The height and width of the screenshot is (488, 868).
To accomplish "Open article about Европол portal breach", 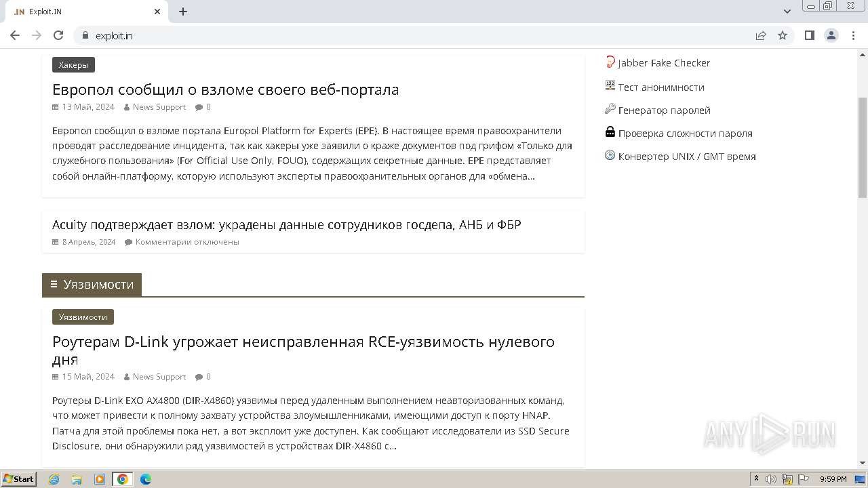I will tap(225, 89).
